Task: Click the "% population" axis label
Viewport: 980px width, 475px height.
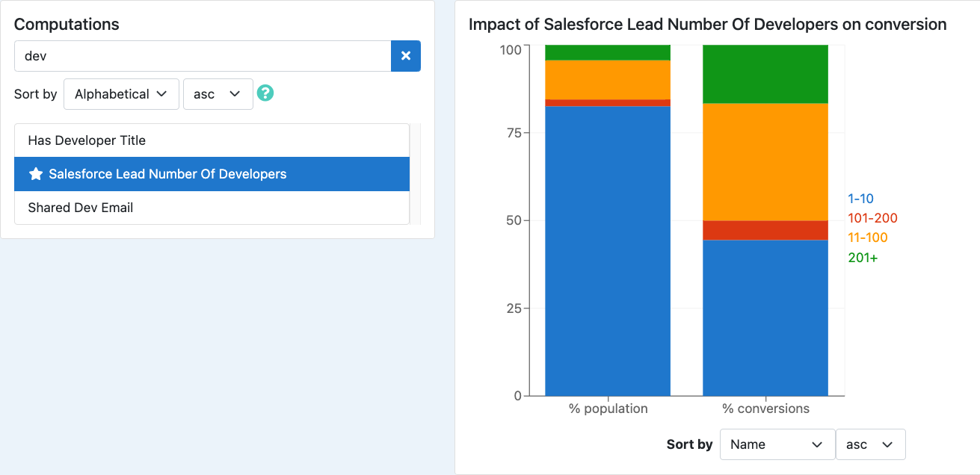Action: (608, 409)
